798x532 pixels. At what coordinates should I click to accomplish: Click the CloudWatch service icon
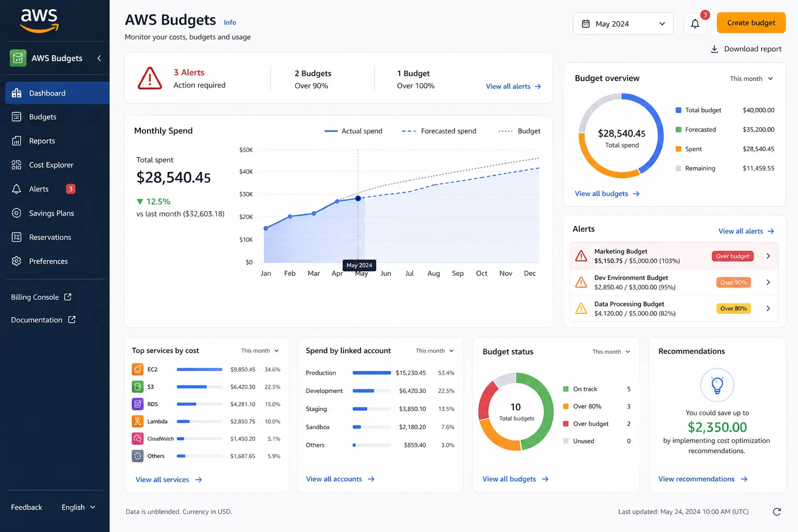pos(138,438)
